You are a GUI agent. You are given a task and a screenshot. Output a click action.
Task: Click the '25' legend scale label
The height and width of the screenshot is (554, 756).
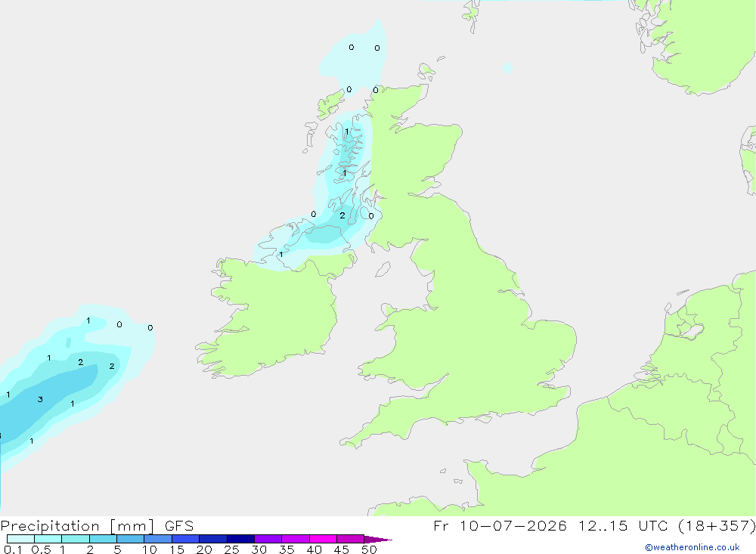coord(231,549)
